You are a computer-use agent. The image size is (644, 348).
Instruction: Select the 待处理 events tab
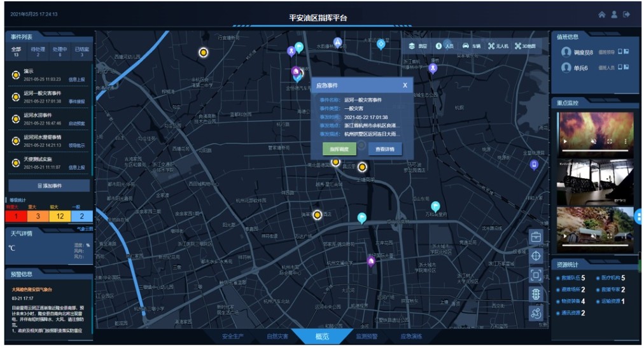click(38, 52)
